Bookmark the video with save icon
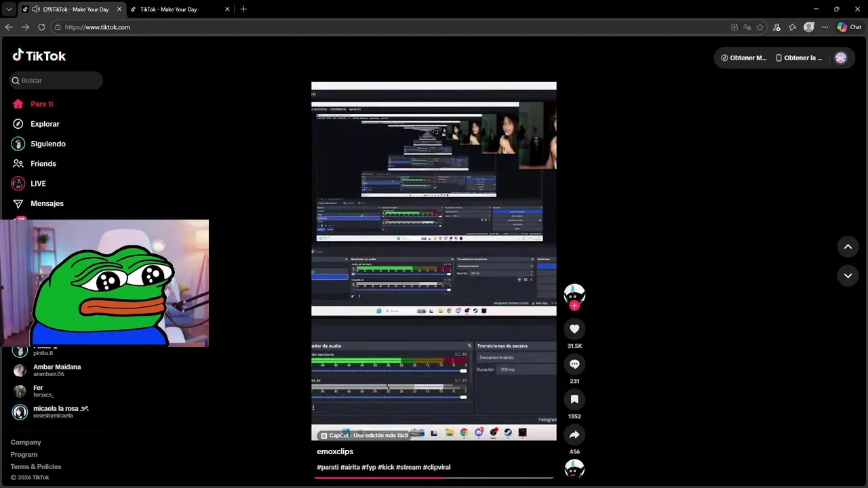Screen dimensions: 868x488 574,399
